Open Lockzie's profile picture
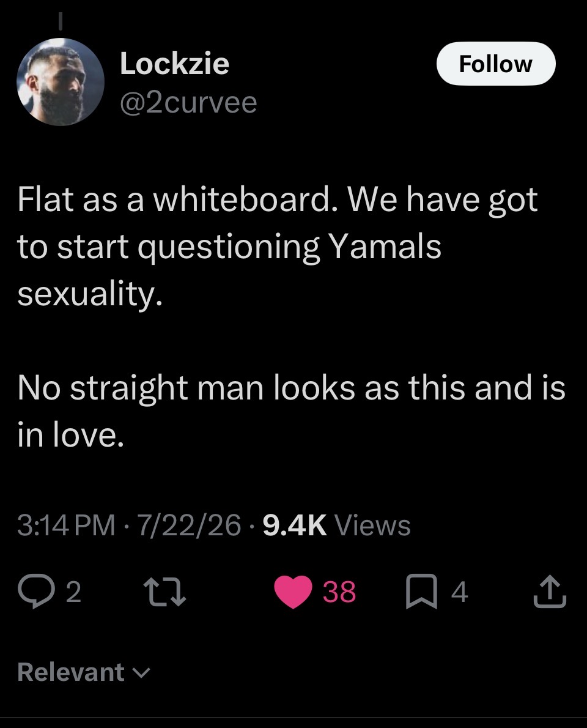Screen dimensions: 587x728 (x=61, y=82)
